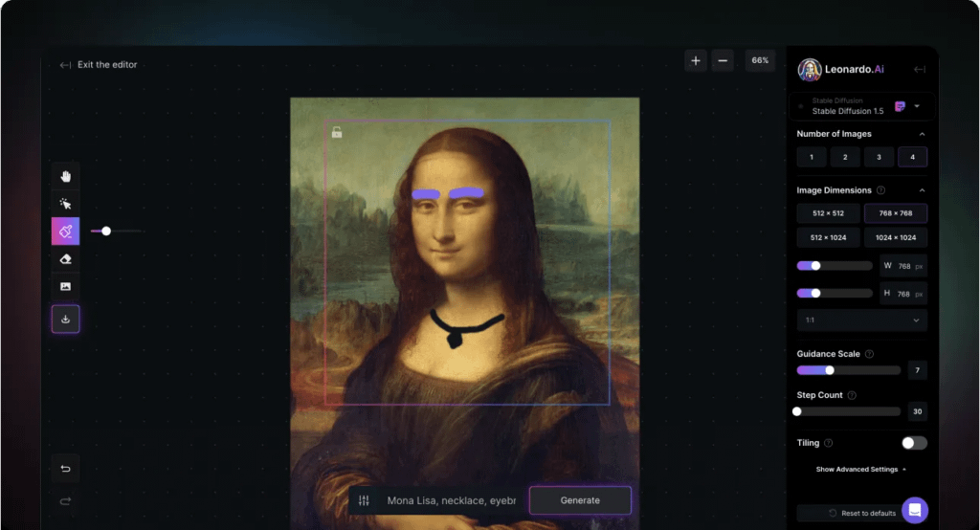Click the undo arrow icon
Screen dimensions: 980x530
click(x=66, y=469)
